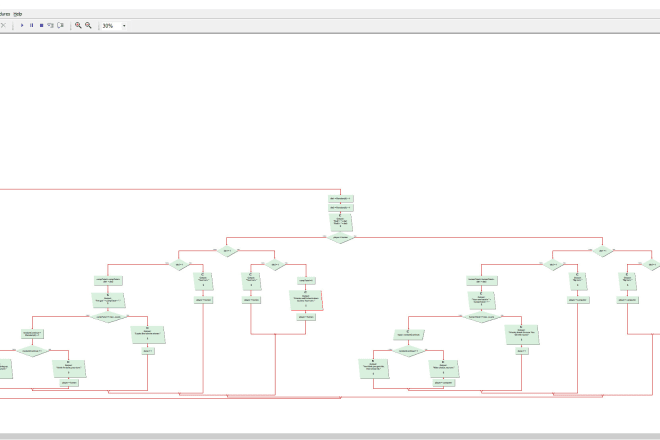Select the red-outlined output shape in flowchart
660x440 pixels.
point(306,300)
